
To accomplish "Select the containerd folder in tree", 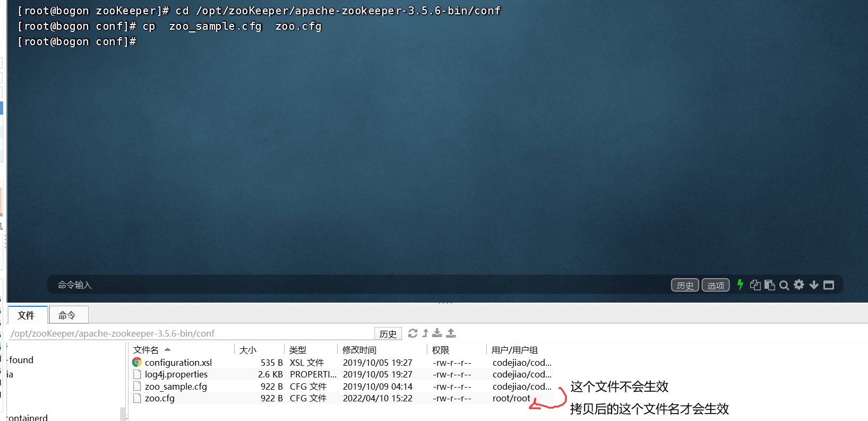I will [27, 418].
